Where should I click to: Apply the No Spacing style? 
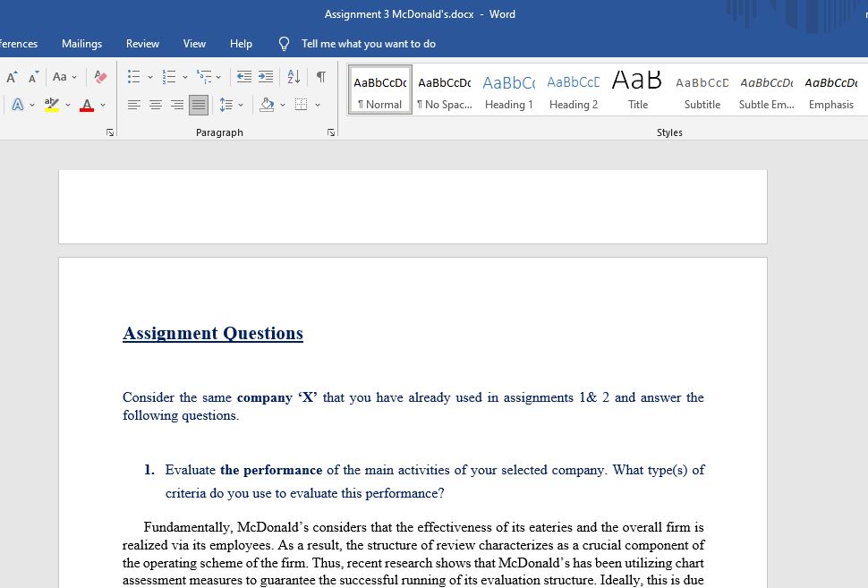pos(445,89)
